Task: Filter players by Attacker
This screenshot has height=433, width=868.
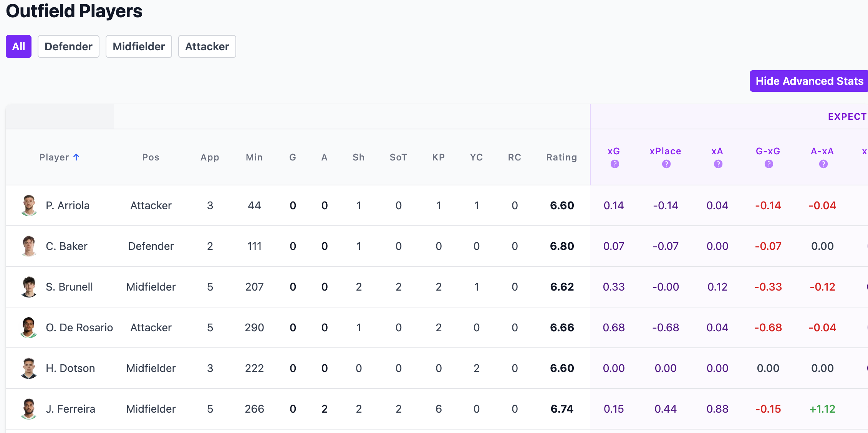Action: 207,46
